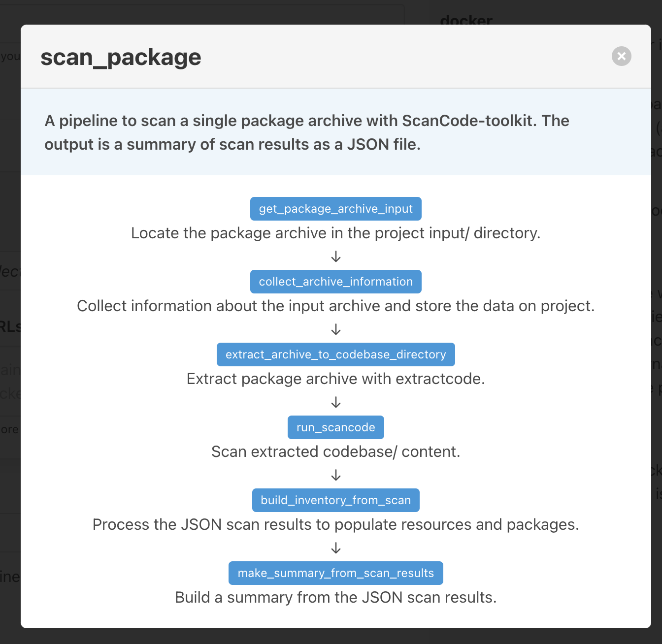Click the arrow leading to make_summary_from_scan_results
This screenshot has height=644, width=662.
pyautogui.click(x=335, y=547)
